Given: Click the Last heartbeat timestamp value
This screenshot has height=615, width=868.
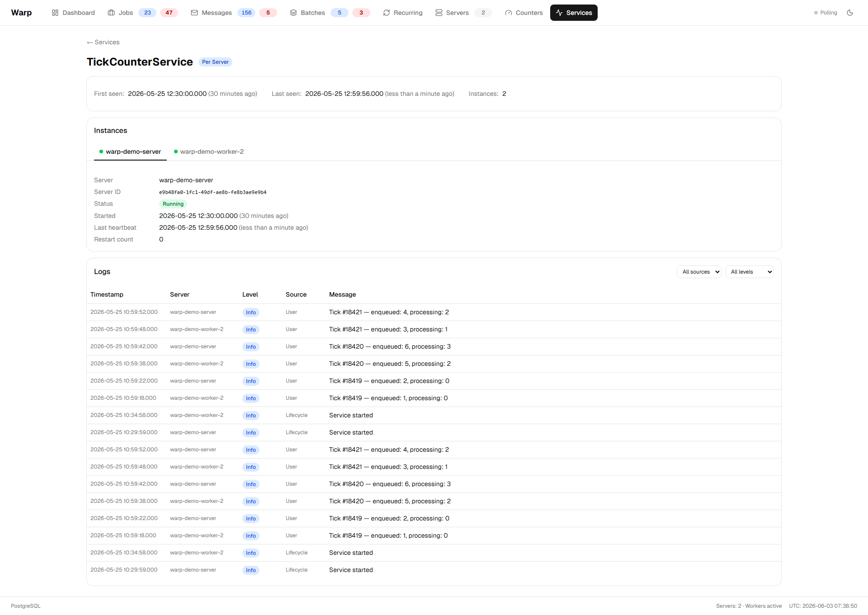Looking at the screenshot, I should pyautogui.click(x=198, y=227).
